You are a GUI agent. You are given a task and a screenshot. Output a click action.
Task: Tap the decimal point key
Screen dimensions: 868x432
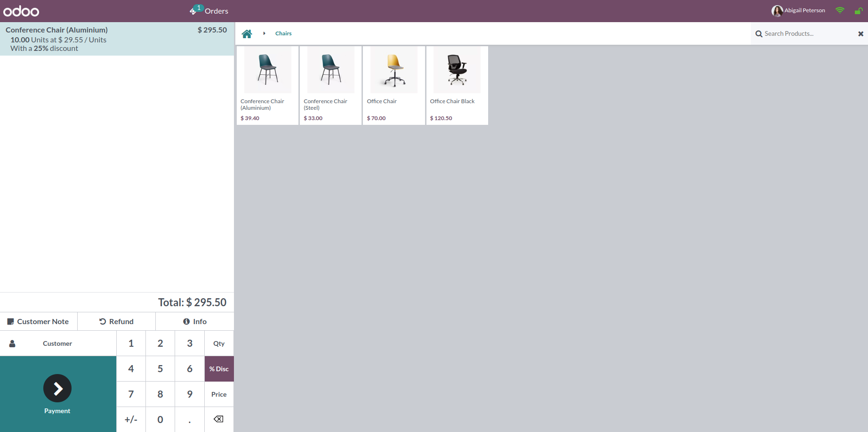190,419
